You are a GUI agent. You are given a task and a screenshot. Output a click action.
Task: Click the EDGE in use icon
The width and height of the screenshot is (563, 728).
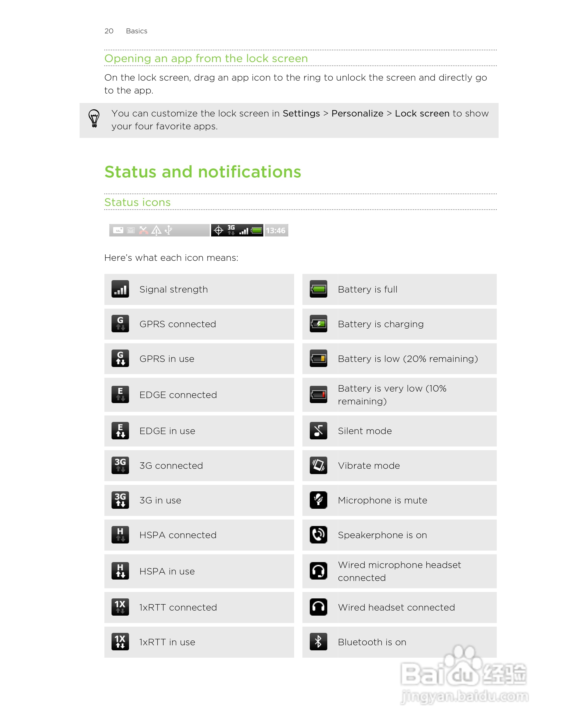(120, 431)
